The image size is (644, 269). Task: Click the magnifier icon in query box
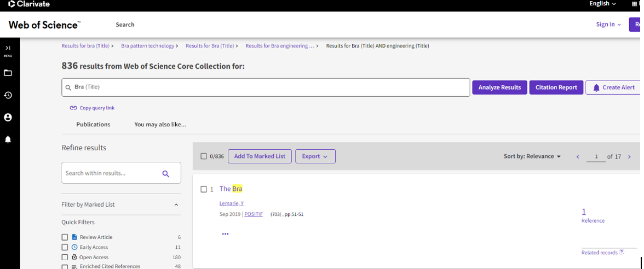pos(68,87)
